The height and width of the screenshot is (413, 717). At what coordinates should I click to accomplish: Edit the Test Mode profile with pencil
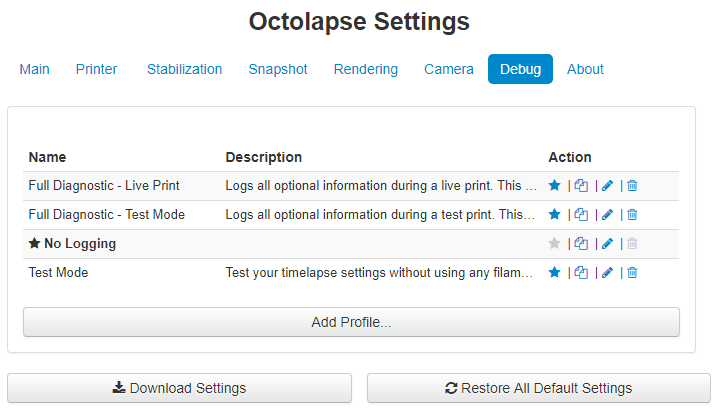click(x=607, y=273)
